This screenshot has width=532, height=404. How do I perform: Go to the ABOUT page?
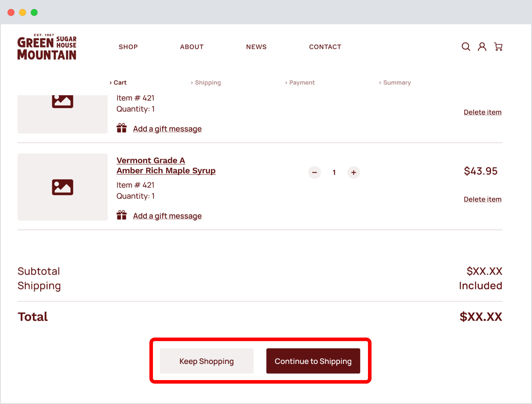coord(192,47)
